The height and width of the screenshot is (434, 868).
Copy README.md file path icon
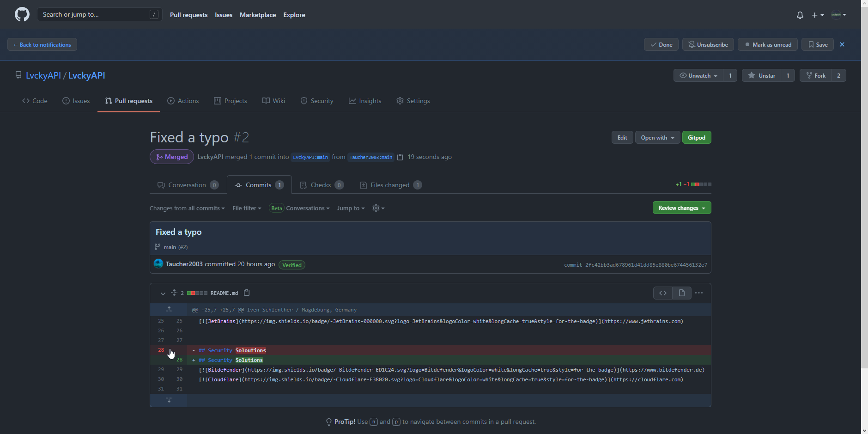point(247,293)
